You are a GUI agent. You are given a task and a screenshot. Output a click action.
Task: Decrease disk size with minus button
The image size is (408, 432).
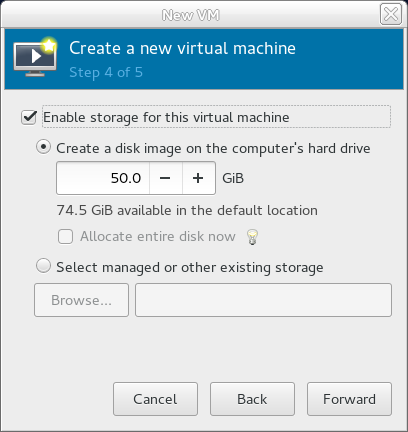[x=165, y=178]
